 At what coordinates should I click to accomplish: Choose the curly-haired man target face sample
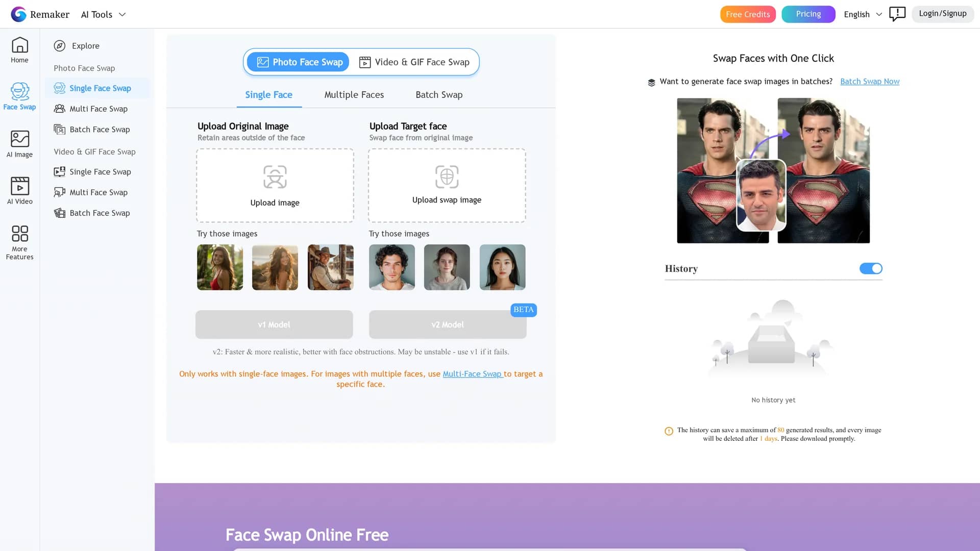tap(391, 267)
